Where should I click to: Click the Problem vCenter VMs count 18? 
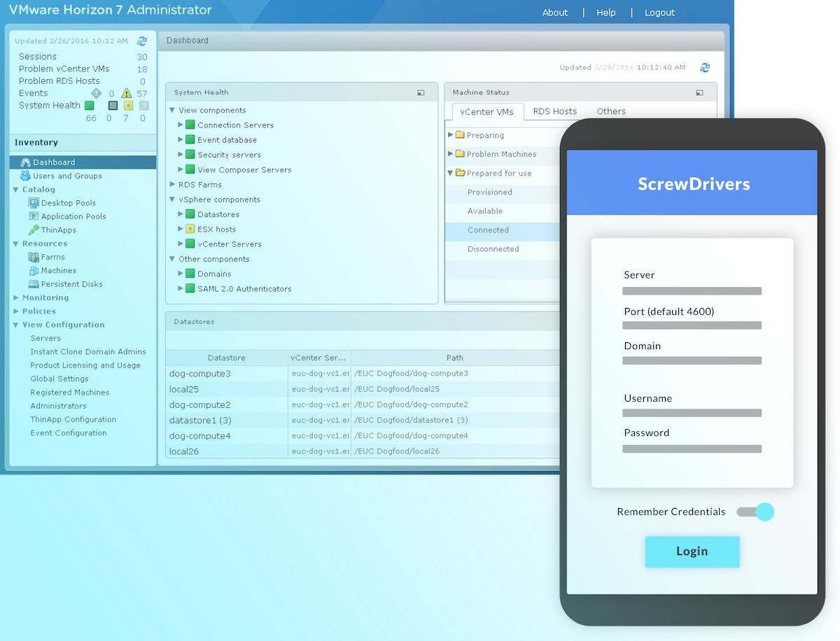point(142,69)
